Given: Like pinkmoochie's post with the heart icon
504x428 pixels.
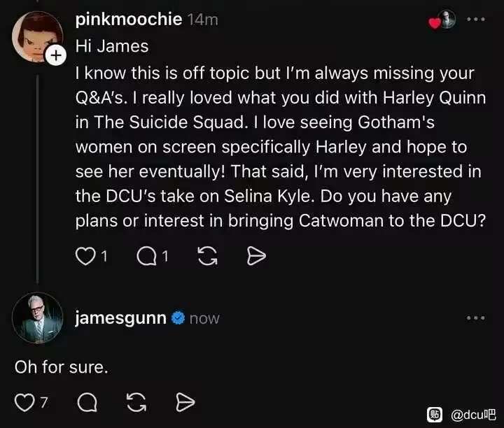Looking at the screenshot, I should (85, 257).
